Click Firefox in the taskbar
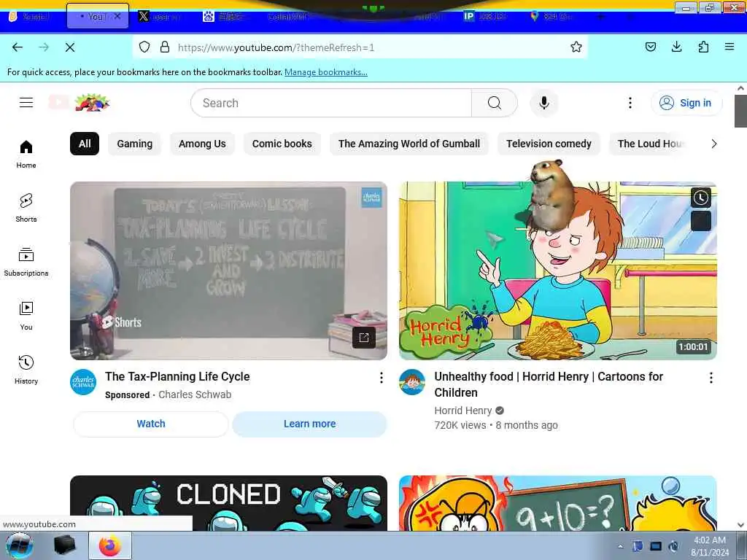The height and width of the screenshot is (560, 747). pyautogui.click(x=110, y=545)
